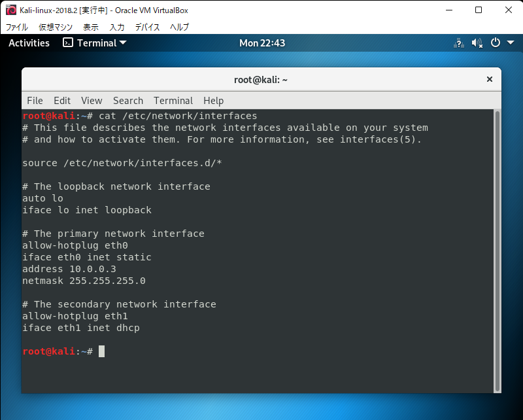Open VirtualBox ヘルプ menu
The width and height of the screenshot is (523, 420).
(x=179, y=27)
